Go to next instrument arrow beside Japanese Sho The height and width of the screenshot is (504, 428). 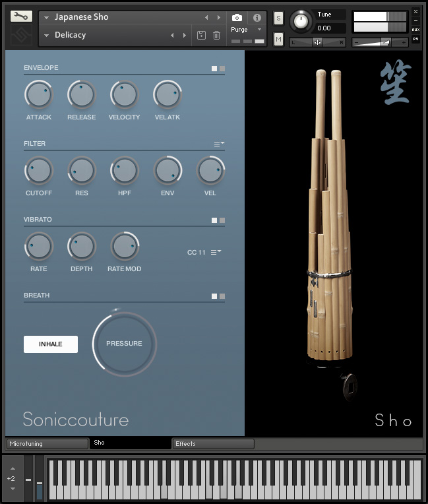point(219,17)
